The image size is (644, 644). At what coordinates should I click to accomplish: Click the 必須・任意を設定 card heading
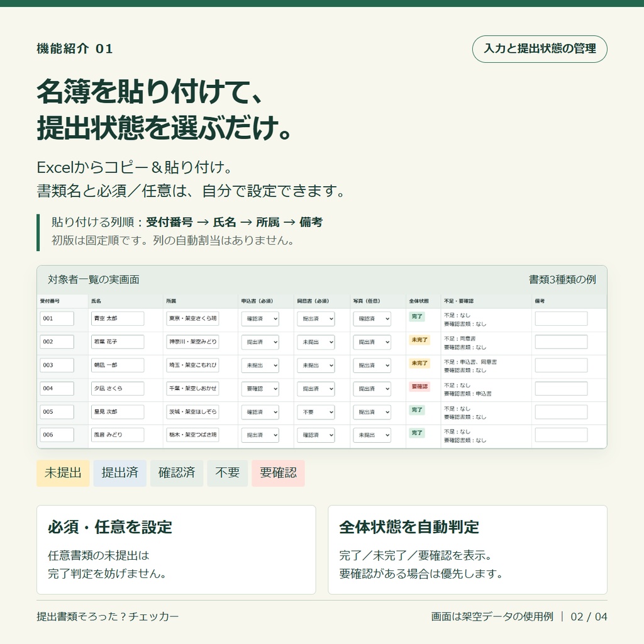pos(110,527)
